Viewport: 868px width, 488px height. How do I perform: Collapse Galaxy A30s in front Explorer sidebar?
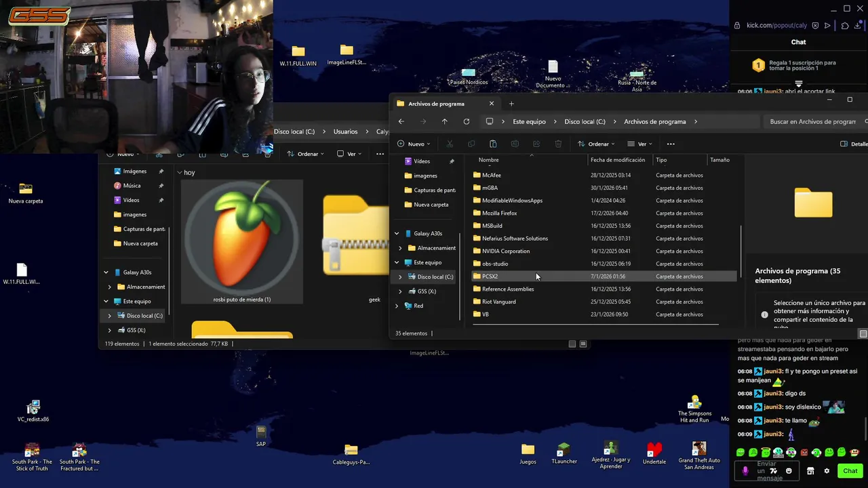397,233
